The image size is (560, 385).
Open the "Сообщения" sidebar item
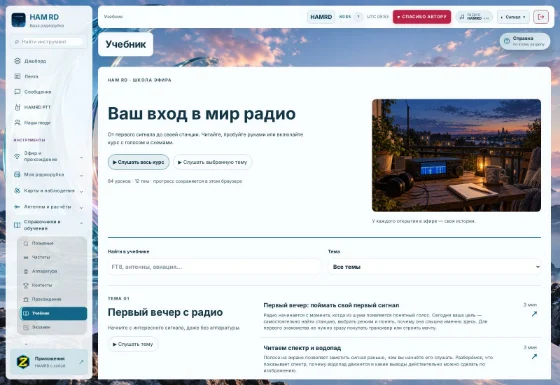[49, 92]
